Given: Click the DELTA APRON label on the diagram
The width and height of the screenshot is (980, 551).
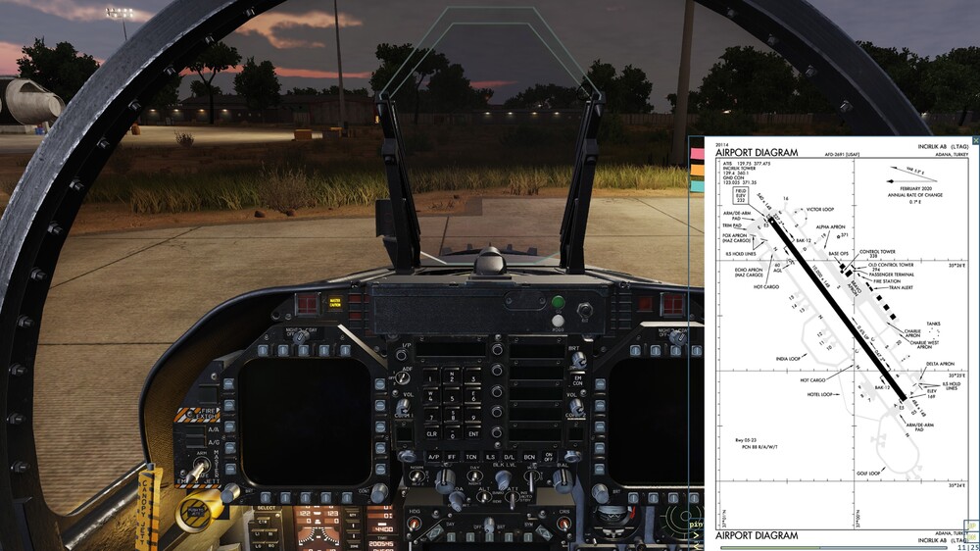Looking at the screenshot, I should coord(940,364).
